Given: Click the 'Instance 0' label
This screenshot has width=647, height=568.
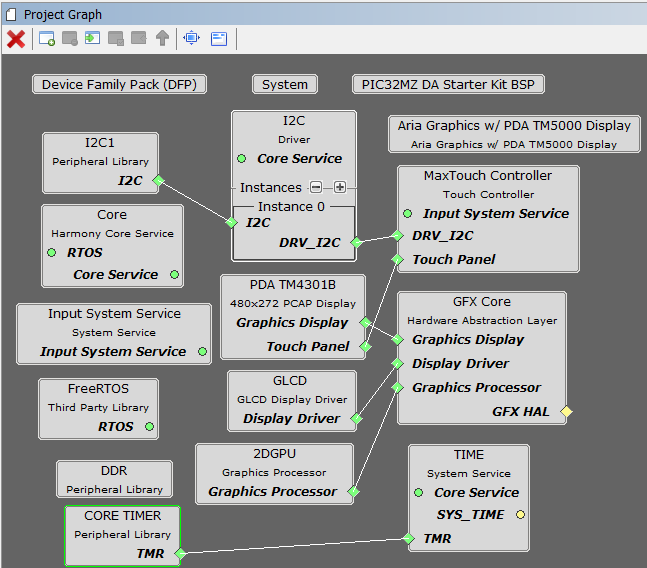Looking at the screenshot, I should click(x=291, y=206).
